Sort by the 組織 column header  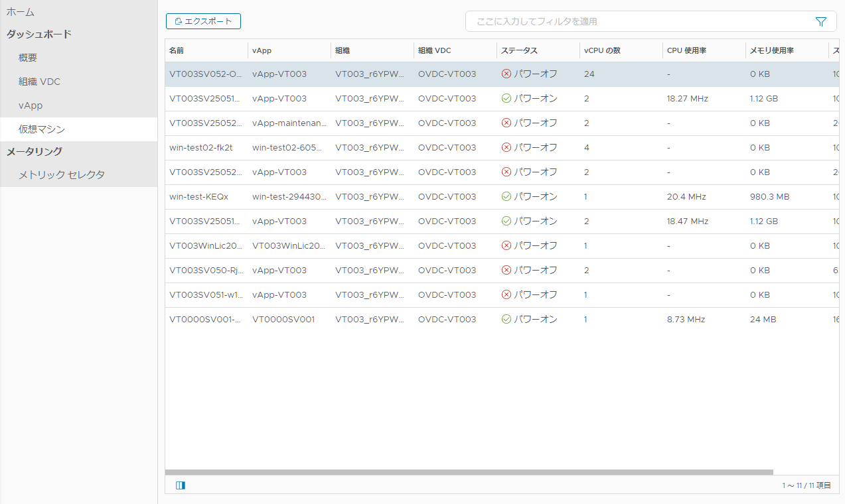pos(343,50)
